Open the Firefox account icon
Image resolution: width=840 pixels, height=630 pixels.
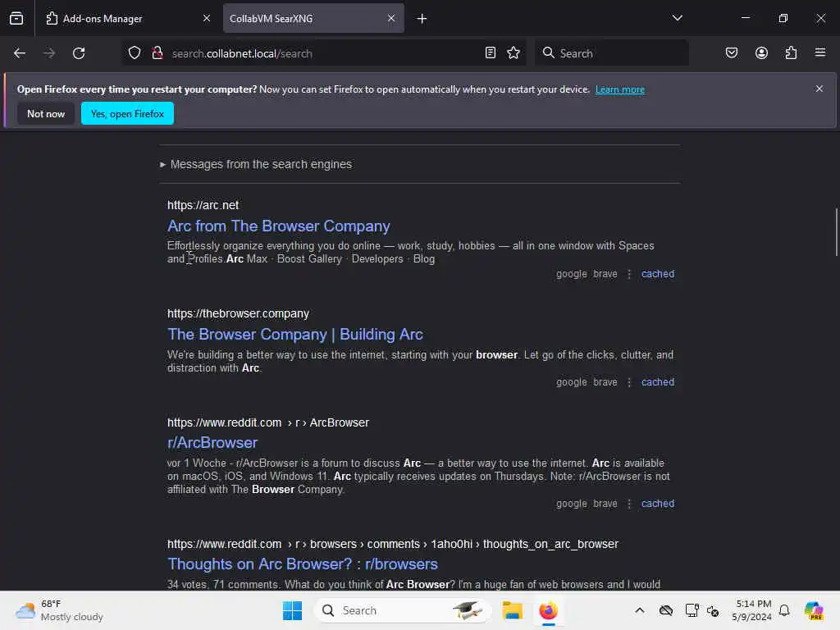pyautogui.click(x=762, y=53)
